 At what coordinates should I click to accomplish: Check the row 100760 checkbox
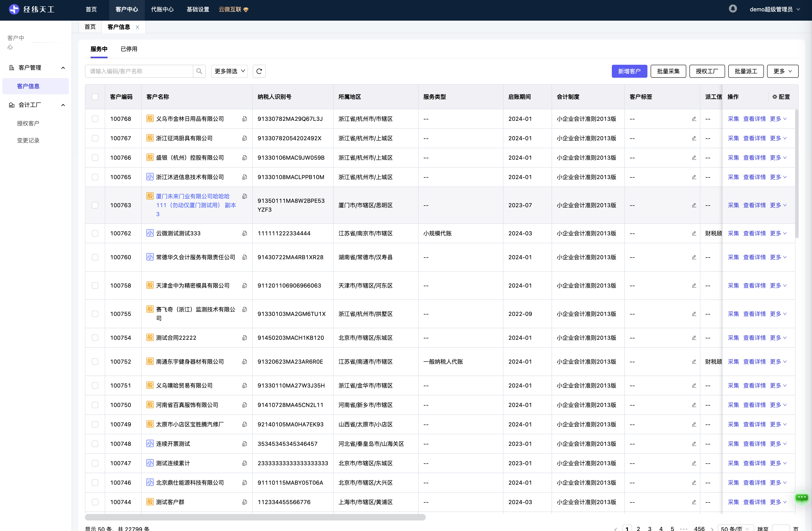tap(95, 257)
